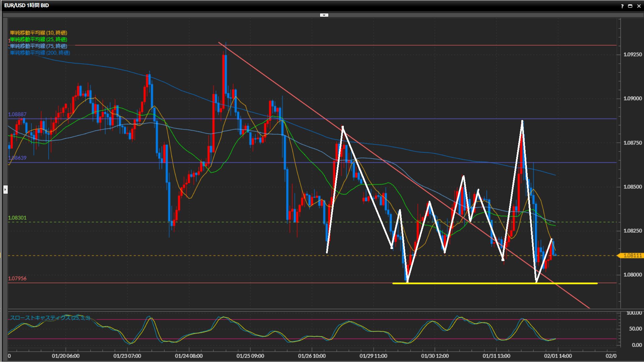The image size is (644, 362).
Task: Click the help question mark icon
Action: pos(622,6)
